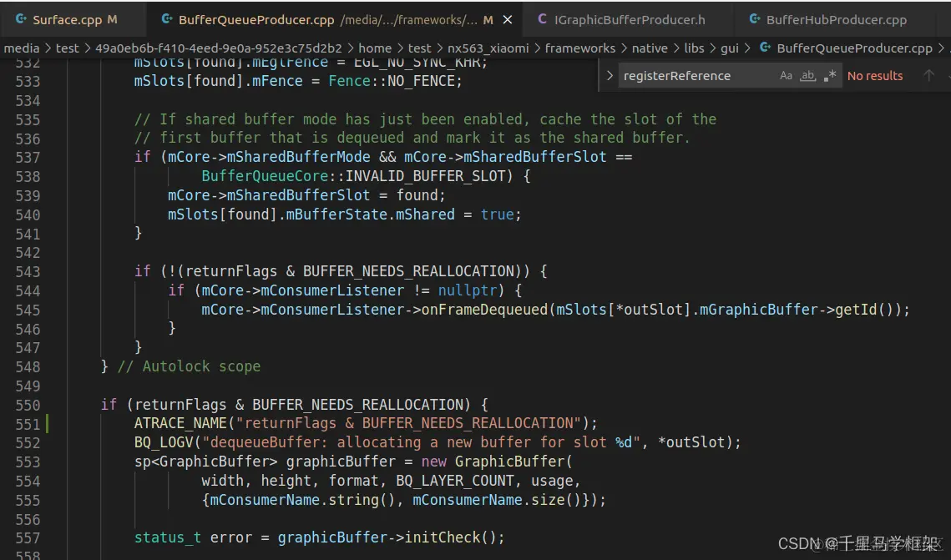The height and width of the screenshot is (560, 951).
Task: Click 'nullptr' on line 544
Action: tap(467, 290)
